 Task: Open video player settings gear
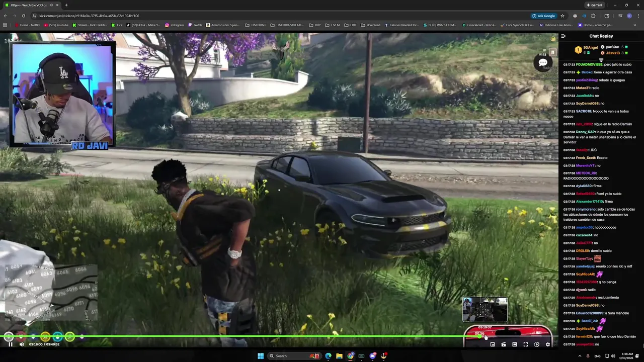point(548,344)
